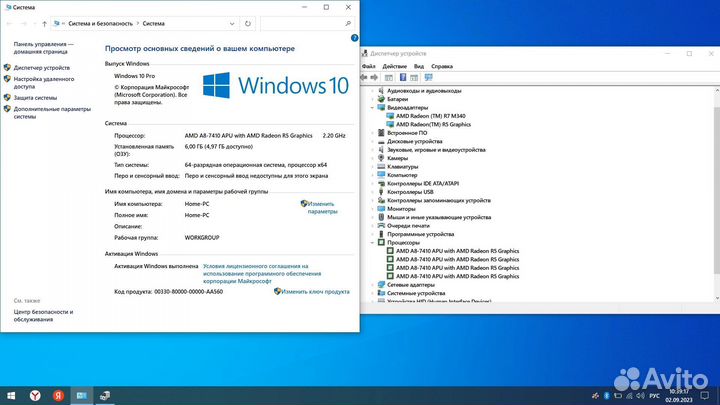The image size is (720, 405).
Task: Expand Звуковые, игровые и видеоустройства node
Action: tap(372, 150)
